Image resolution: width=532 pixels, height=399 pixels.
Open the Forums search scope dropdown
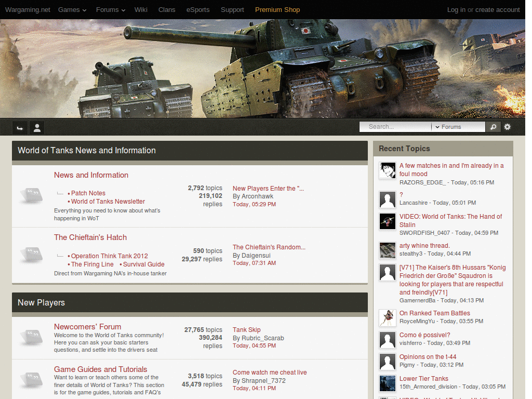458,127
